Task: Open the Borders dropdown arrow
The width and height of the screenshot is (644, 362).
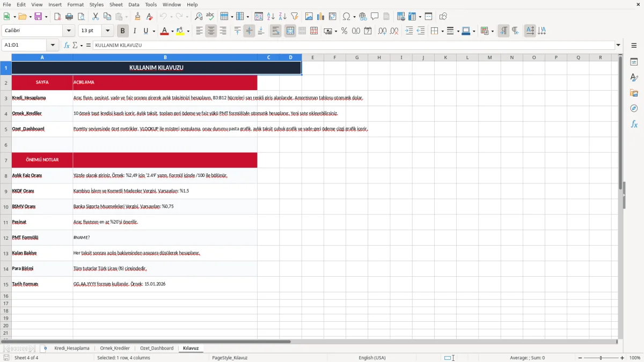Action: 442,31
